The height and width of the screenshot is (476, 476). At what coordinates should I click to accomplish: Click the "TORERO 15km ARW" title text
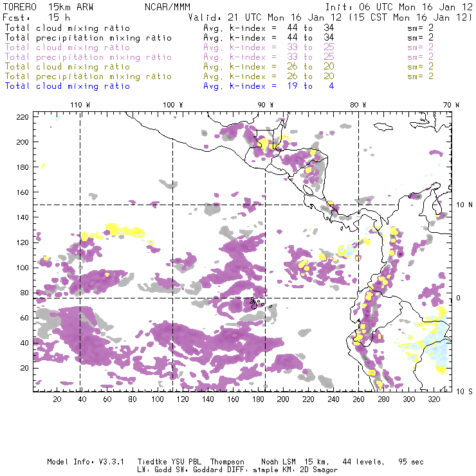pos(48,7)
